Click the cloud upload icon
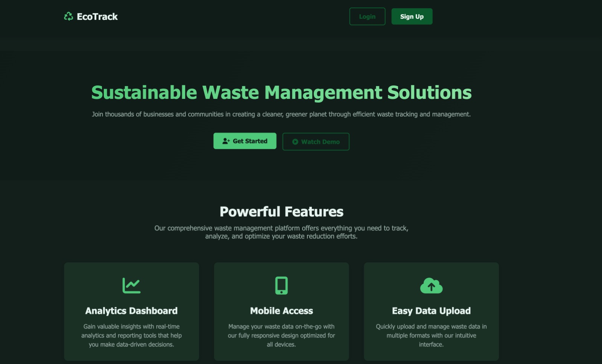602x364 pixels. point(431,286)
